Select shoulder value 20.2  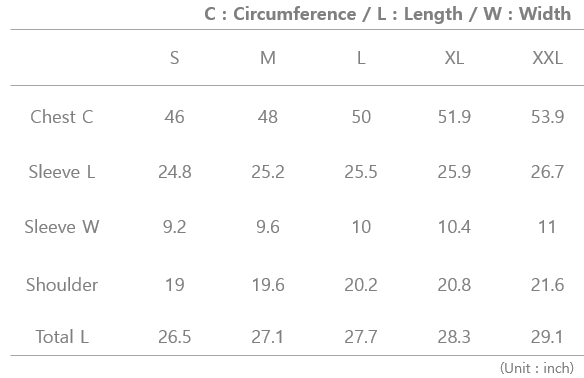(x=361, y=285)
